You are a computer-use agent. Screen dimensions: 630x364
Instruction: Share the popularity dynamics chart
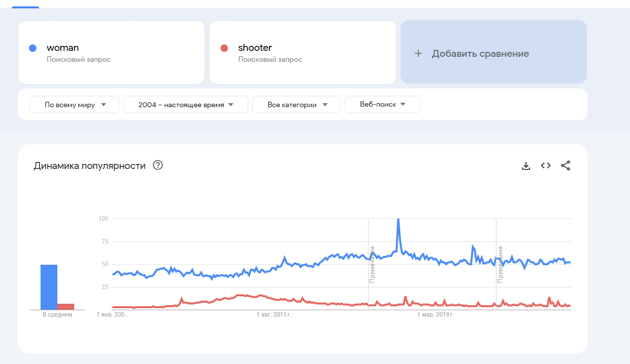566,166
